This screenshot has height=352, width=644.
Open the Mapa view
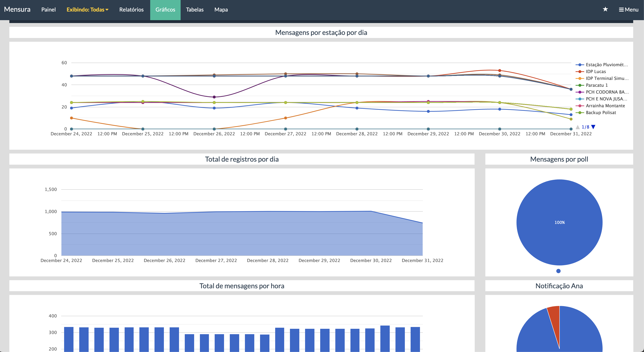point(221,10)
